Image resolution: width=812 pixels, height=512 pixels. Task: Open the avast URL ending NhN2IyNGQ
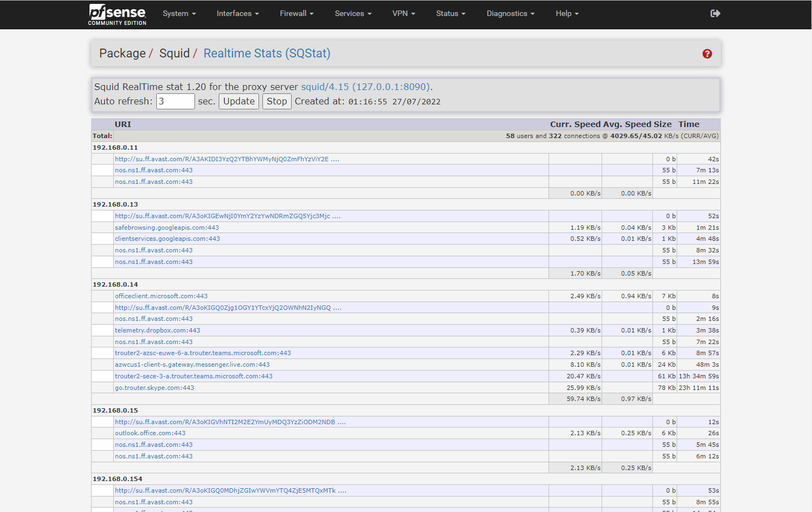[228, 308]
